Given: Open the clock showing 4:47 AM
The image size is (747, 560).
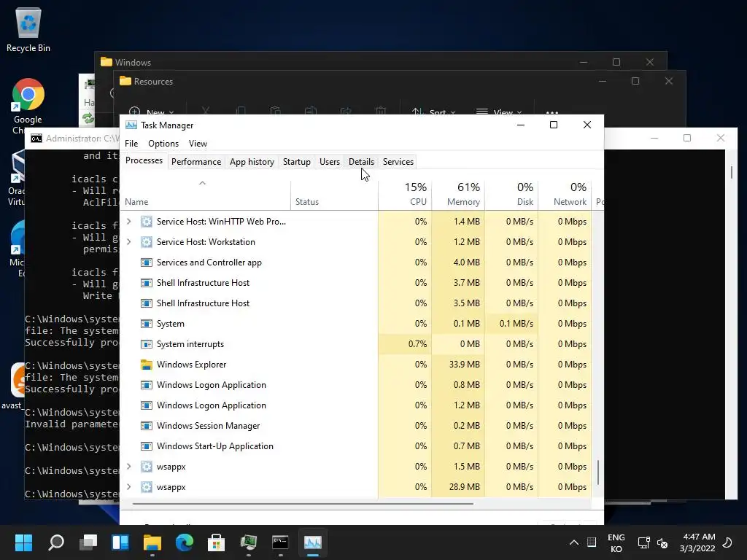Looking at the screenshot, I should click(697, 542).
